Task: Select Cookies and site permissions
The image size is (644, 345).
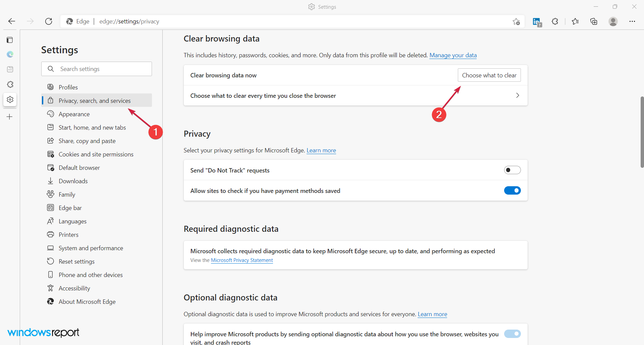Action: click(x=96, y=154)
